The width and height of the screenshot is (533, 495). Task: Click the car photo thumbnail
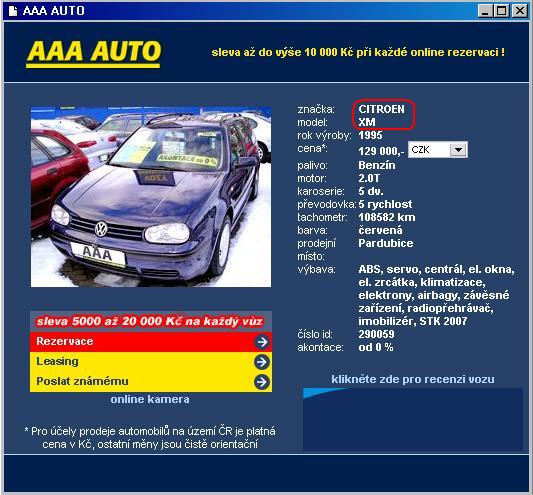(x=151, y=197)
